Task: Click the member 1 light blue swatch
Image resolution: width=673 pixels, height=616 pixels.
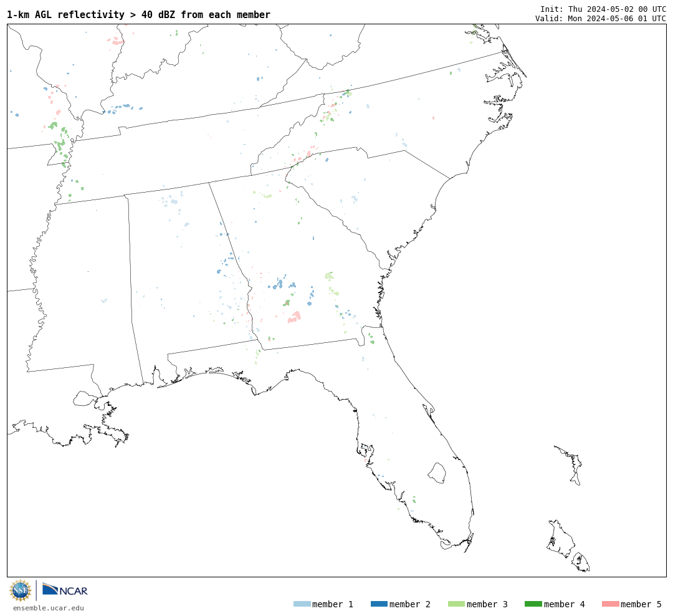Action: click(302, 604)
